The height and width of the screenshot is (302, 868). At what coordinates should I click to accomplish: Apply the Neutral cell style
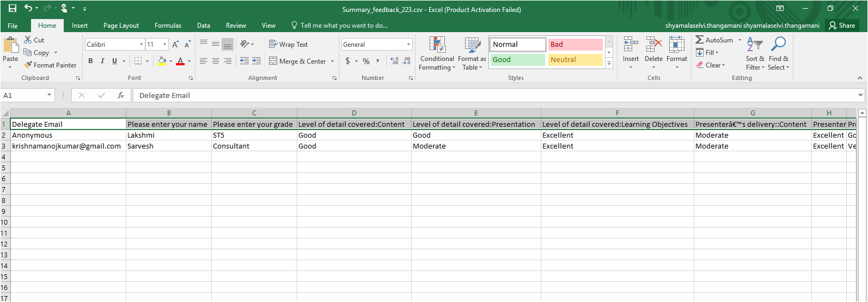pyautogui.click(x=576, y=60)
